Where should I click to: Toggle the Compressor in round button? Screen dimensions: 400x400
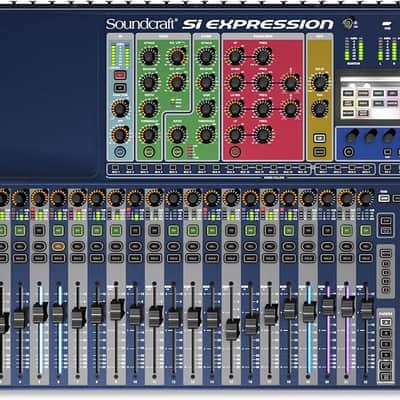coord(177,152)
